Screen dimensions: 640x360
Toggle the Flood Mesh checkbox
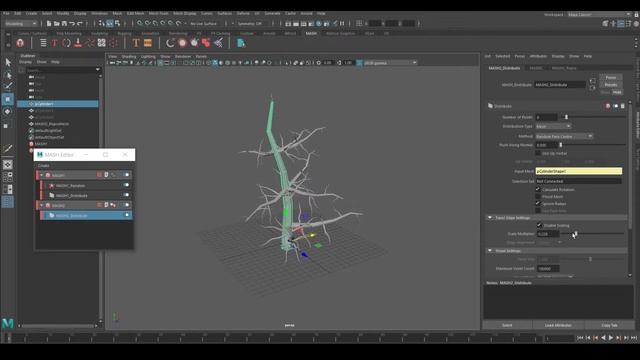tap(538, 196)
